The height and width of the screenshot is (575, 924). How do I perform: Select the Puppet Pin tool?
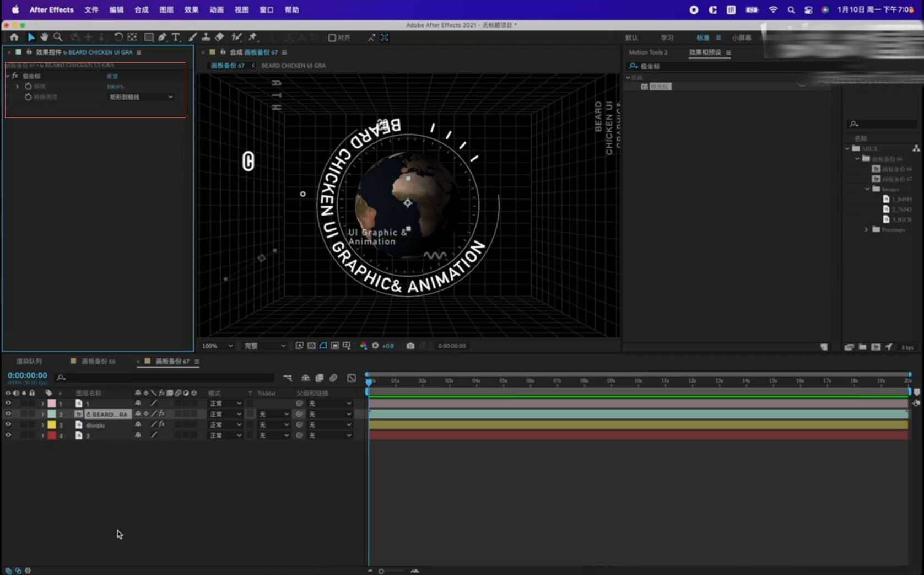(253, 37)
